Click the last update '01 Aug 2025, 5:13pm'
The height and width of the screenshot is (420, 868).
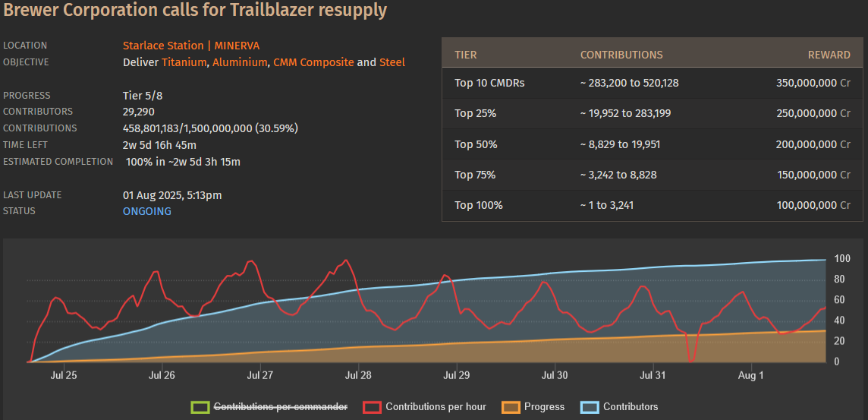pos(172,195)
